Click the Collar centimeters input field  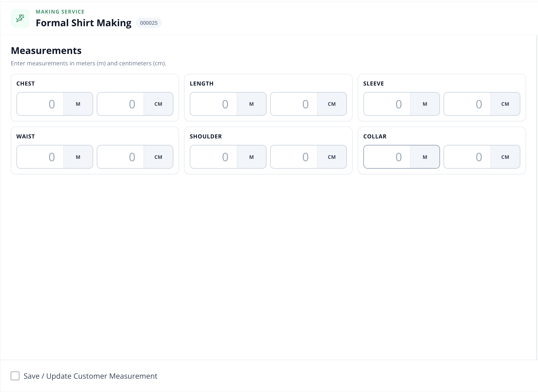pos(467,157)
